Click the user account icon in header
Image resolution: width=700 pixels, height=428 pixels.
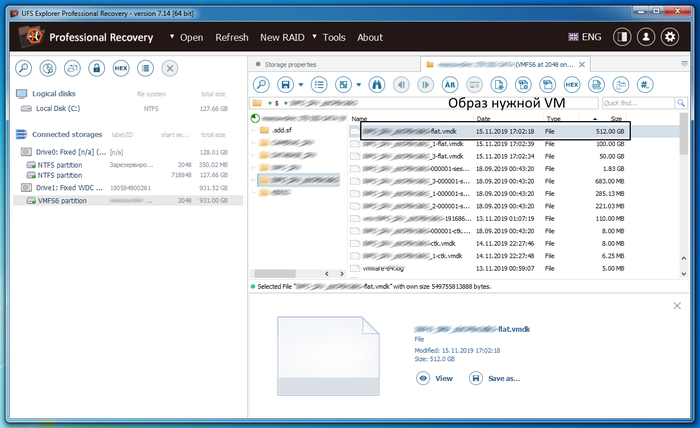(646, 37)
